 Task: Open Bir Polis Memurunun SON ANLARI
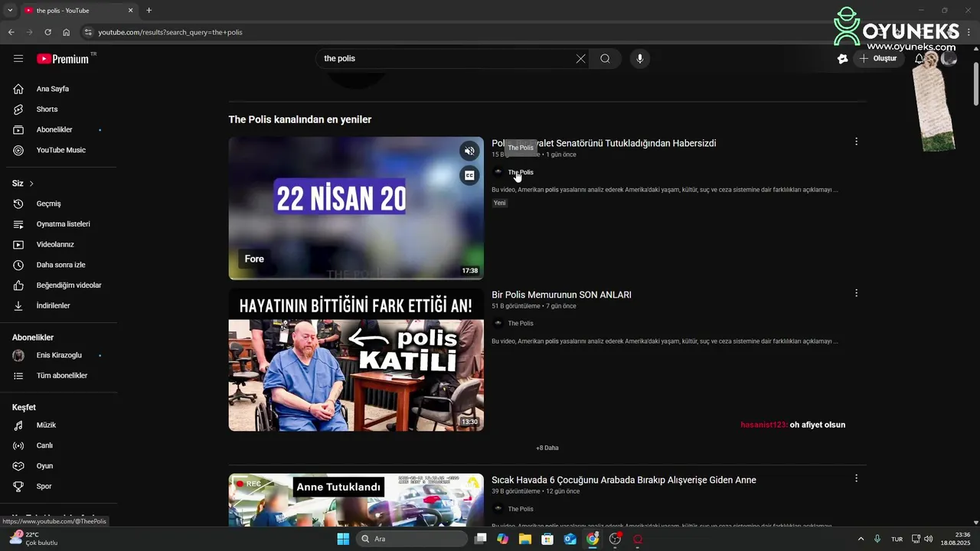click(561, 295)
